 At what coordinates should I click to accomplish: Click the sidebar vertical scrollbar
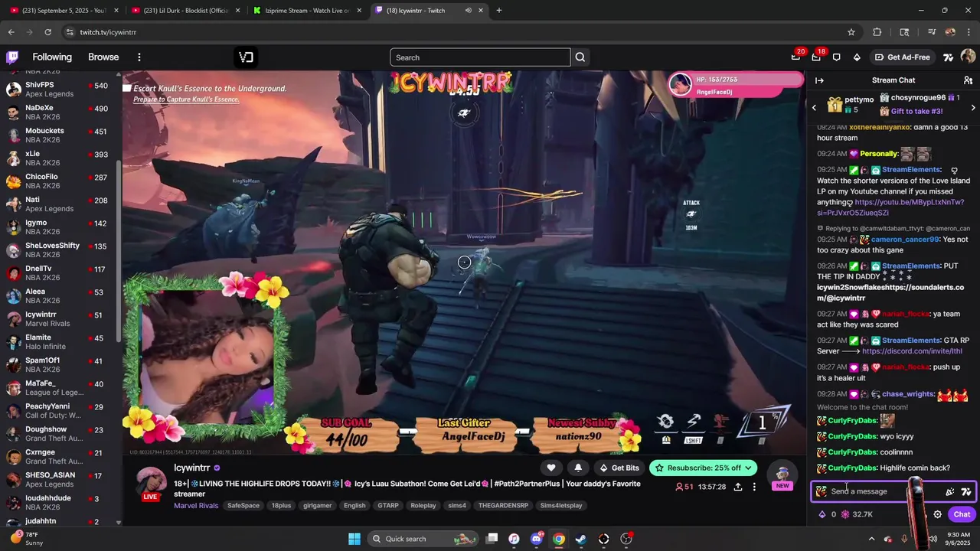click(119, 253)
